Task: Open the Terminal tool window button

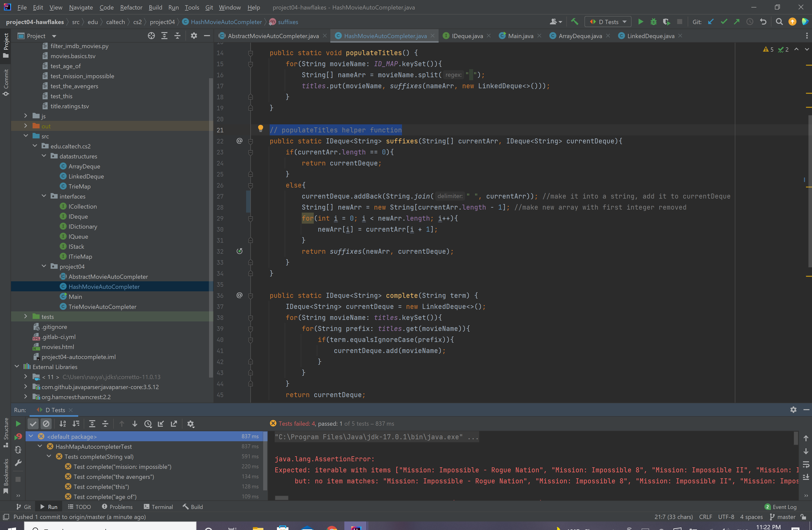Action: pyautogui.click(x=158, y=507)
